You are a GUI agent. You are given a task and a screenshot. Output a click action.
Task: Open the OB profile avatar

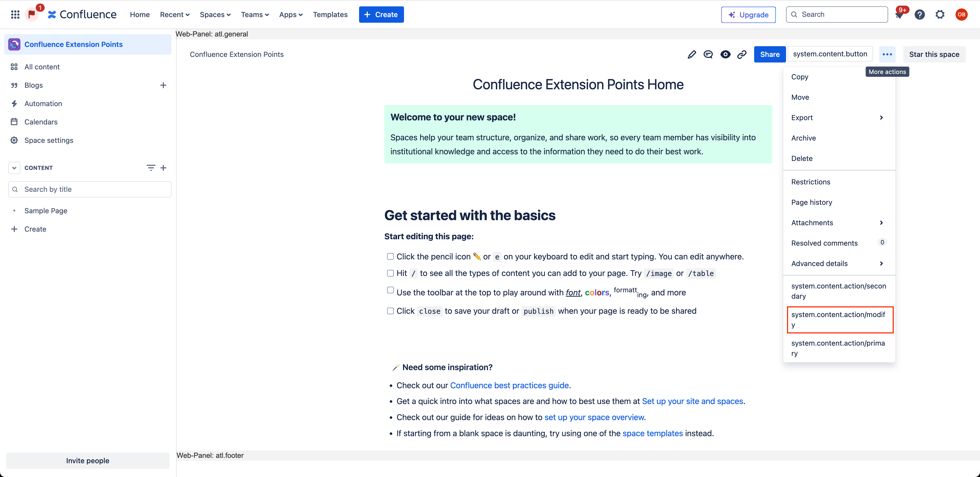point(961,15)
